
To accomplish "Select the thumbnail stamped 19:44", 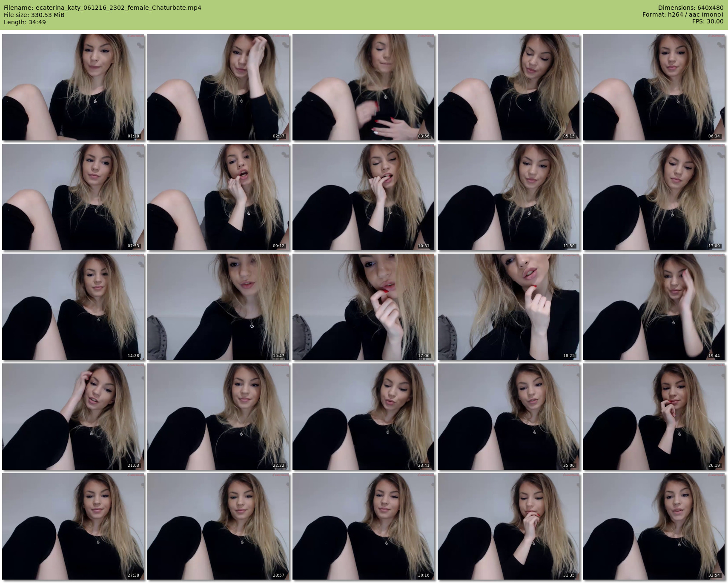I will pos(653,307).
